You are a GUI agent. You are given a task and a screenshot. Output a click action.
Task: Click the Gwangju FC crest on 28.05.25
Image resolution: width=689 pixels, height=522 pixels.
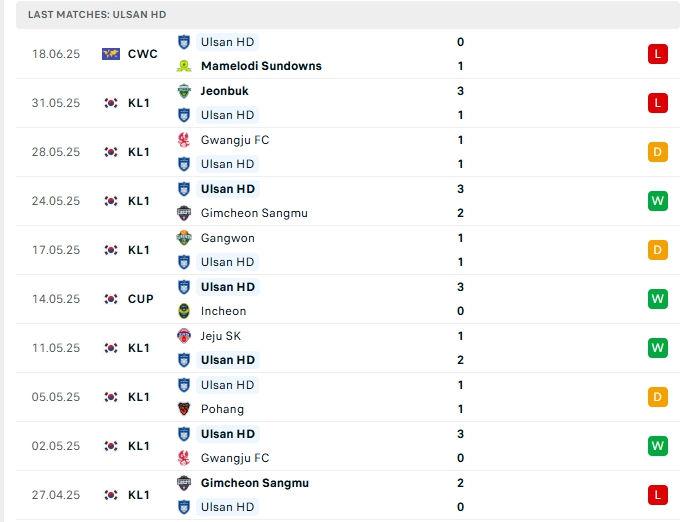(x=184, y=140)
